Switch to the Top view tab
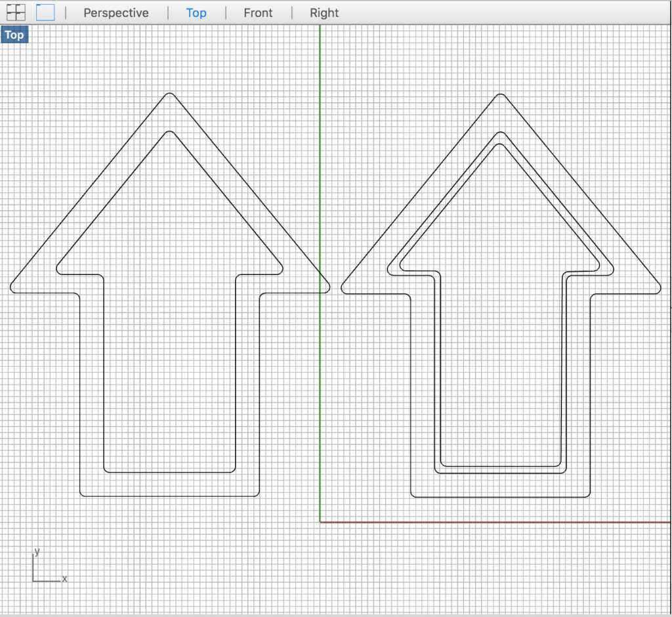This screenshot has width=672, height=617. [196, 13]
